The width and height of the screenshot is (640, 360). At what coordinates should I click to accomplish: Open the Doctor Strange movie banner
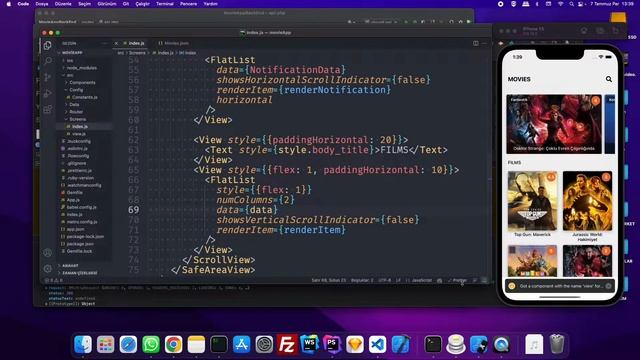[x=554, y=124]
